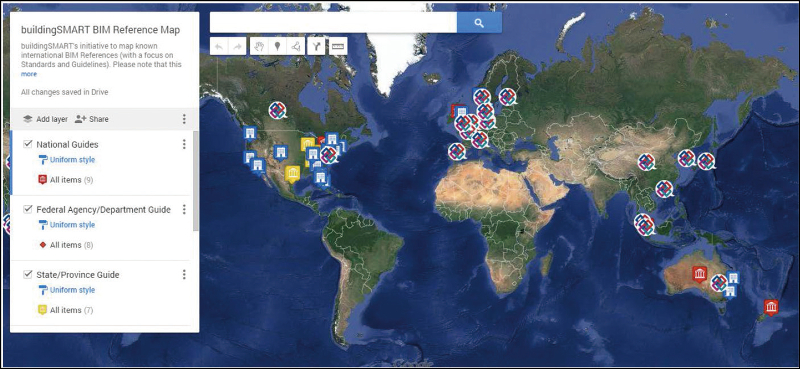Viewport: 800px width, 369px height.
Task: Click the Share button
Action: tap(92, 119)
